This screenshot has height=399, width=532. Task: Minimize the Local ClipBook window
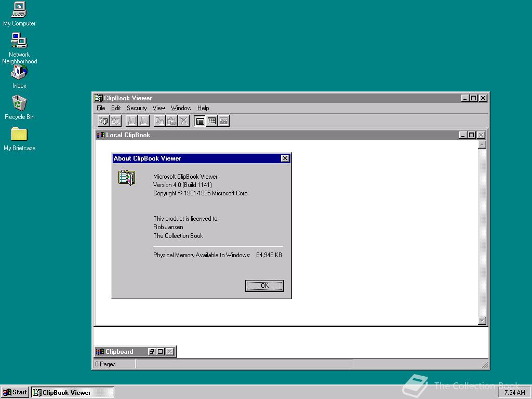[x=463, y=135]
